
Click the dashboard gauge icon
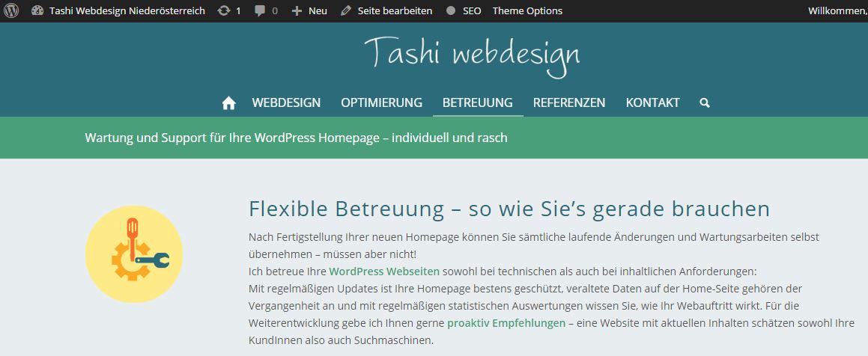pyautogui.click(x=37, y=10)
